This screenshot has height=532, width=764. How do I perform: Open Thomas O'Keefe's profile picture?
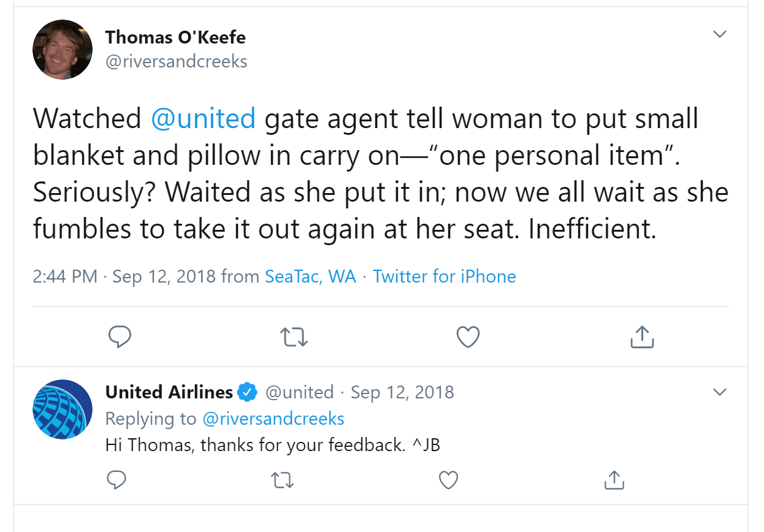pos(63,50)
